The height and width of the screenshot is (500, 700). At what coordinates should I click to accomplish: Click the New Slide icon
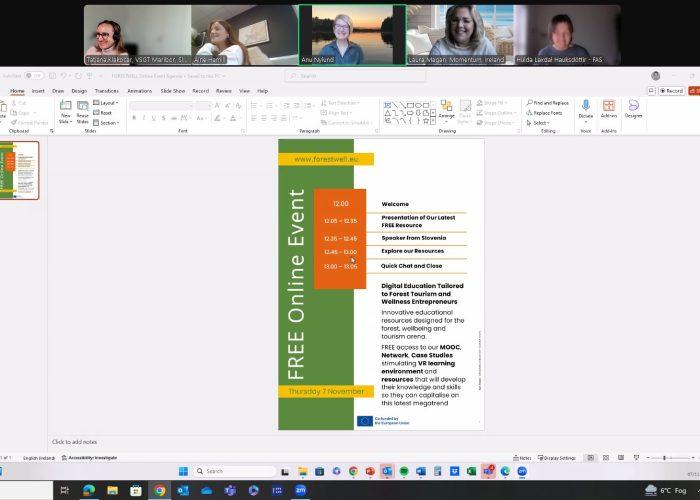tap(65, 109)
